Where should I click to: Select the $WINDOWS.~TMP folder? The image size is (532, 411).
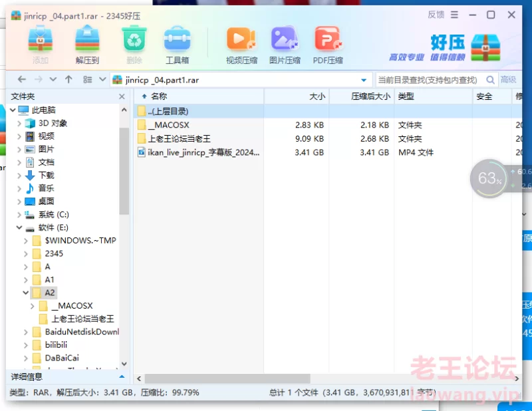tap(80, 241)
